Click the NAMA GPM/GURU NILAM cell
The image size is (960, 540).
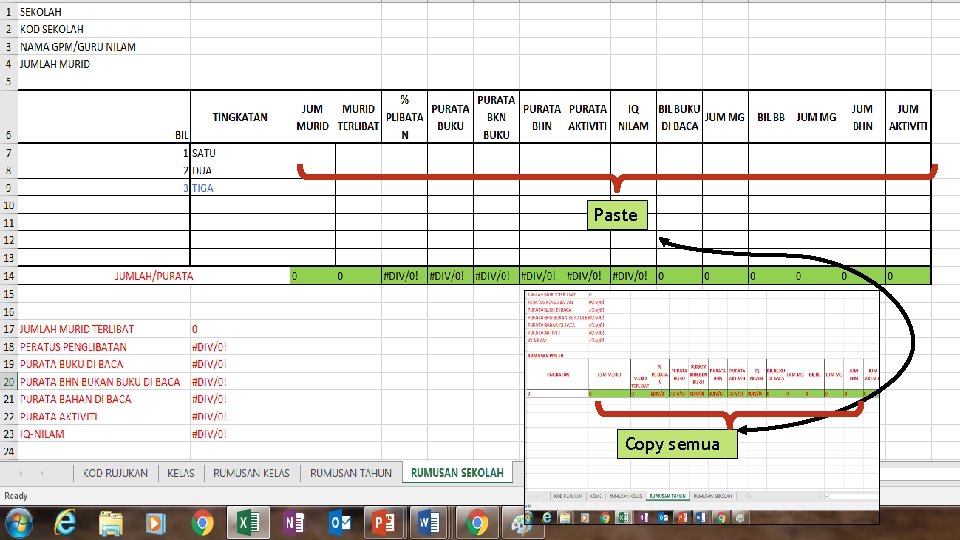(104, 47)
